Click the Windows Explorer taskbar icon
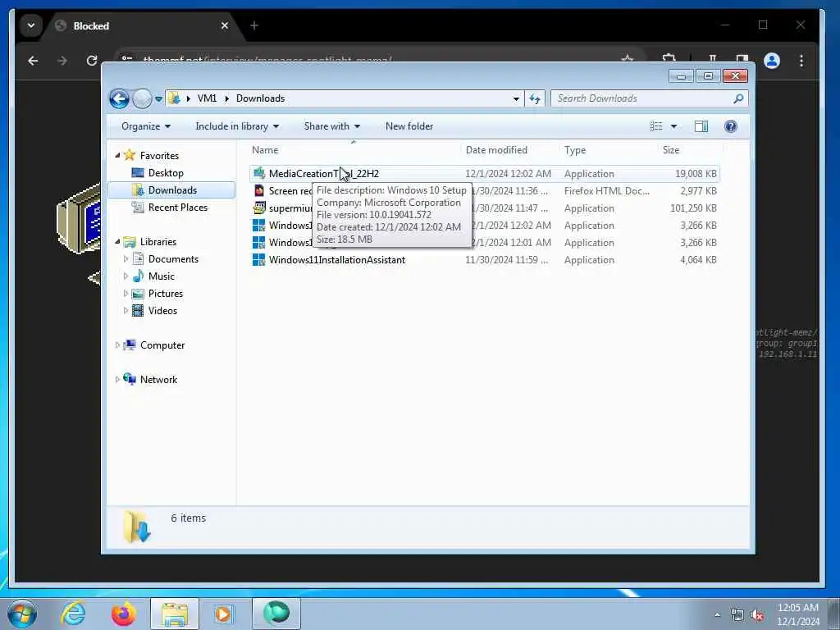 pos(174,614)
